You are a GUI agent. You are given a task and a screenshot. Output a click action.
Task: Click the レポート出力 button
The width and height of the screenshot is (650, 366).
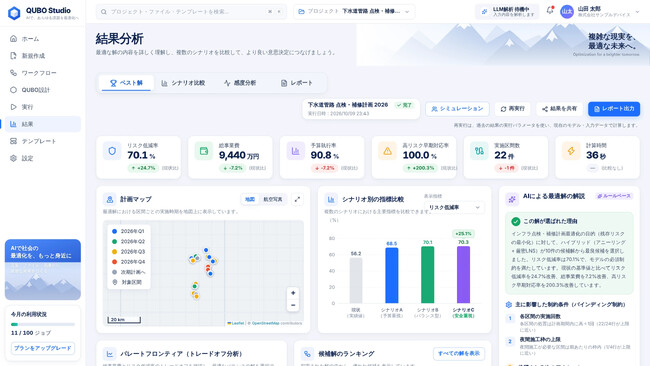[x=614, y=109]
